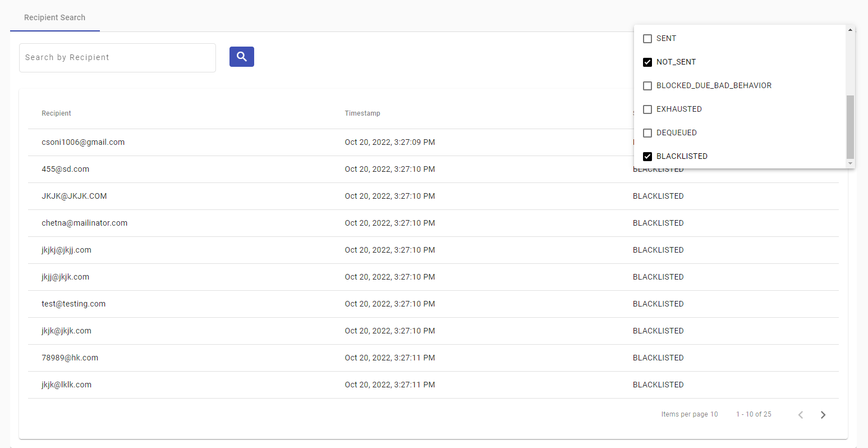Go to previous page of results

click(801, 415)
